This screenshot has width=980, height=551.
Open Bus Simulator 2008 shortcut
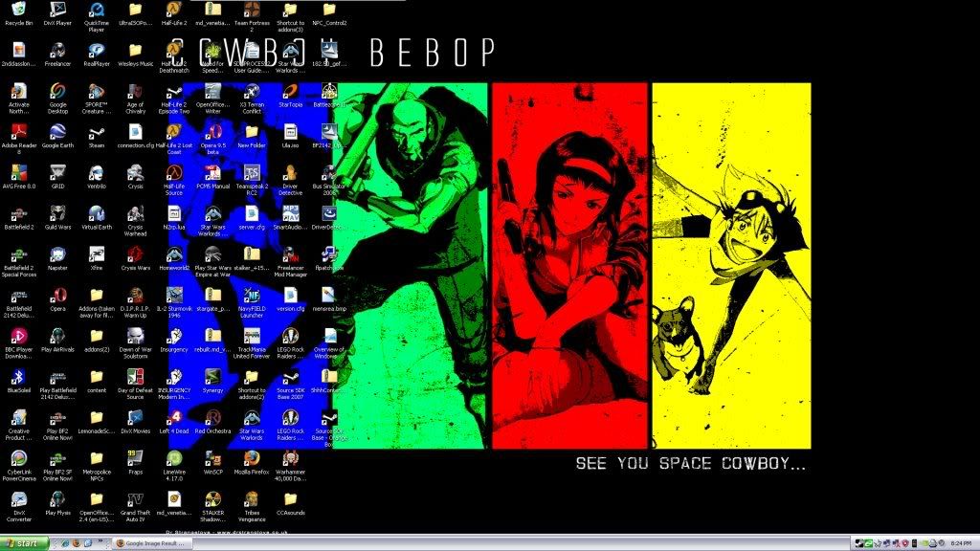pos(329,180)
